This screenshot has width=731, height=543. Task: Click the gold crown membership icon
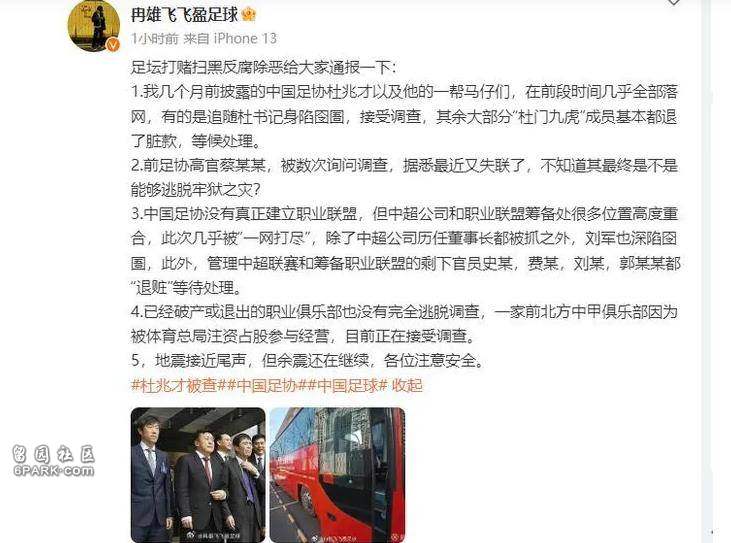click(x=249, y=14)
